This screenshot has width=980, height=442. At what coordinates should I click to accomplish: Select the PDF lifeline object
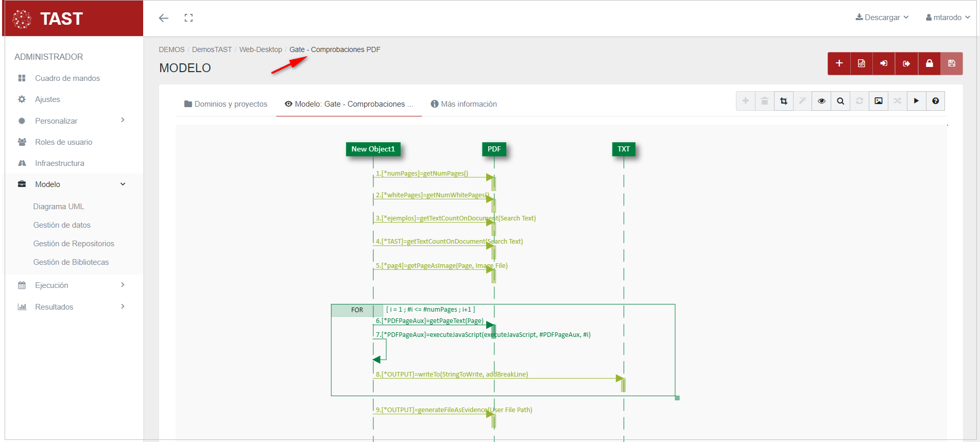tap(494, 149)
